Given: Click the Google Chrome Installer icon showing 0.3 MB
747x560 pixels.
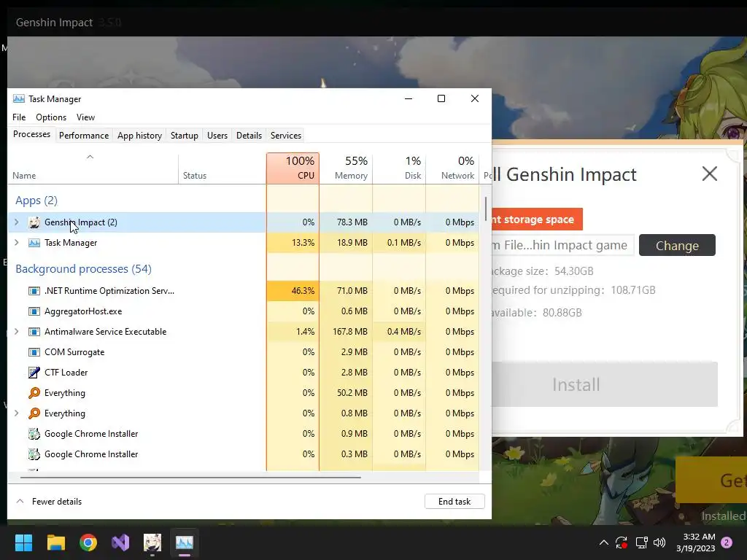Looking at the screenshot, I should (x=34, y=454).
